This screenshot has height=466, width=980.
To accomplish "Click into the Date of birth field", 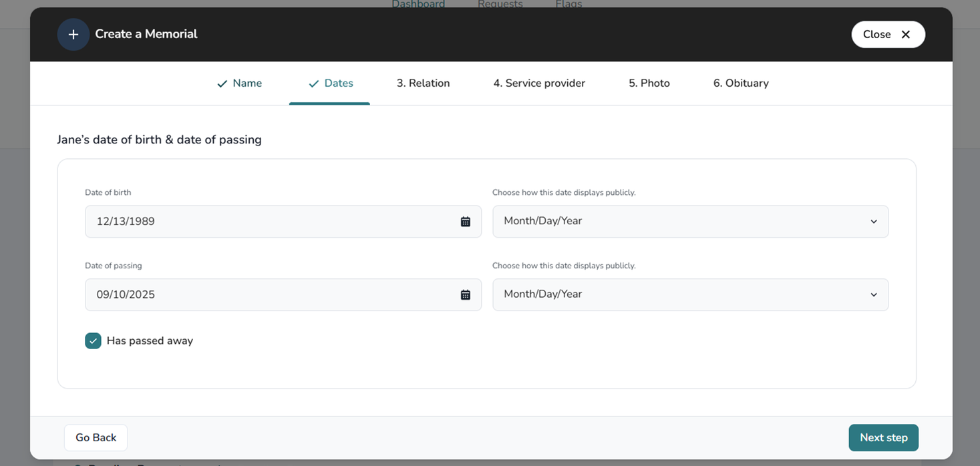I will 267,222.
